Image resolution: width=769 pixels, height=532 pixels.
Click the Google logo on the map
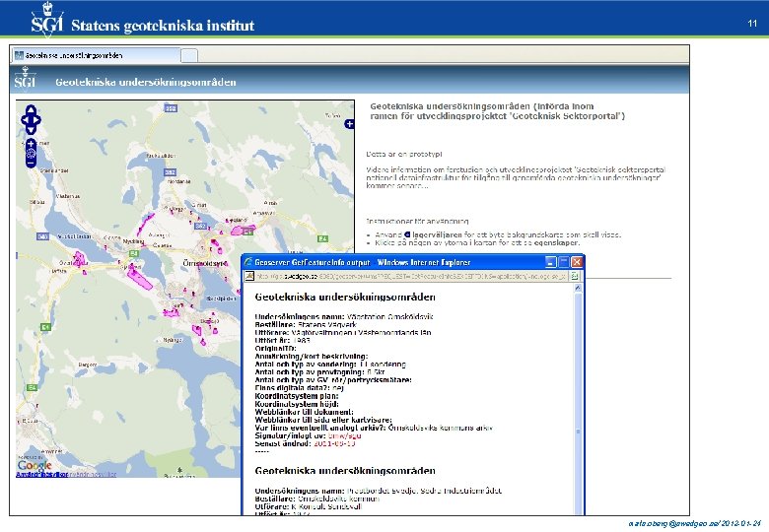35,465
